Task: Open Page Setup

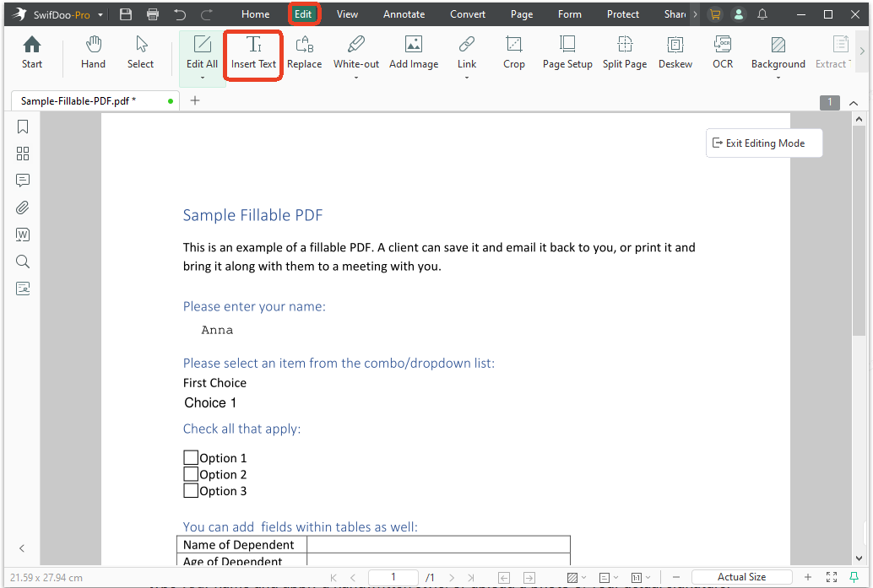Action: 567,52
